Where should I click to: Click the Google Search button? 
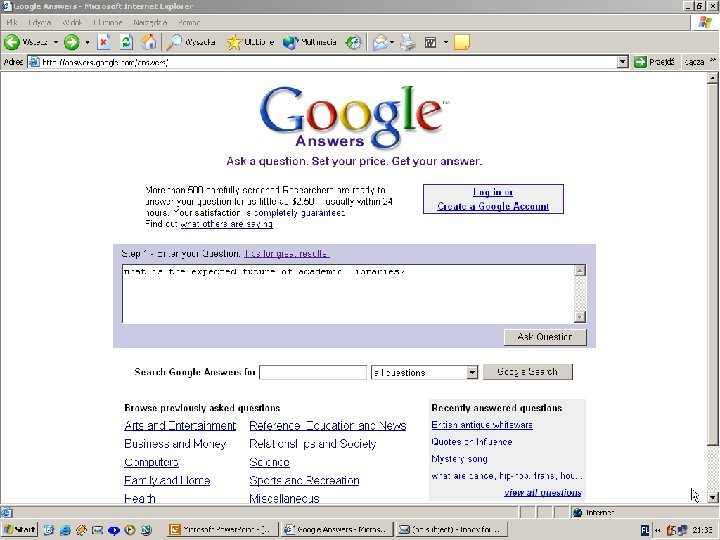pos(528,372)
